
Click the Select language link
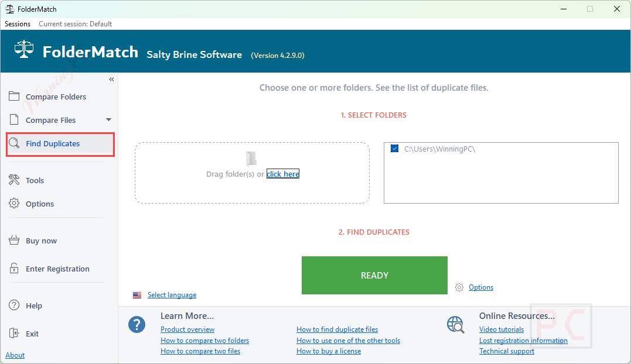click(x=172, y=295)
